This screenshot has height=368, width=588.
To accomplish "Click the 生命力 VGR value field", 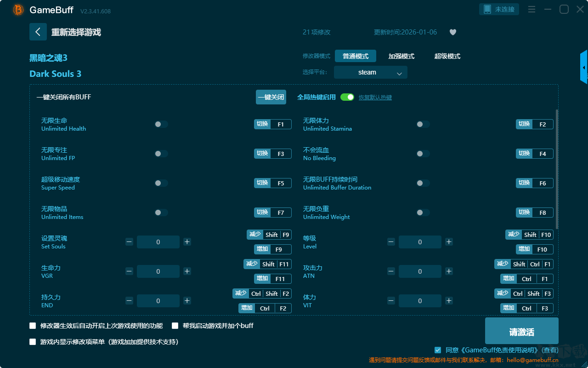I will [x=158, y=271].
